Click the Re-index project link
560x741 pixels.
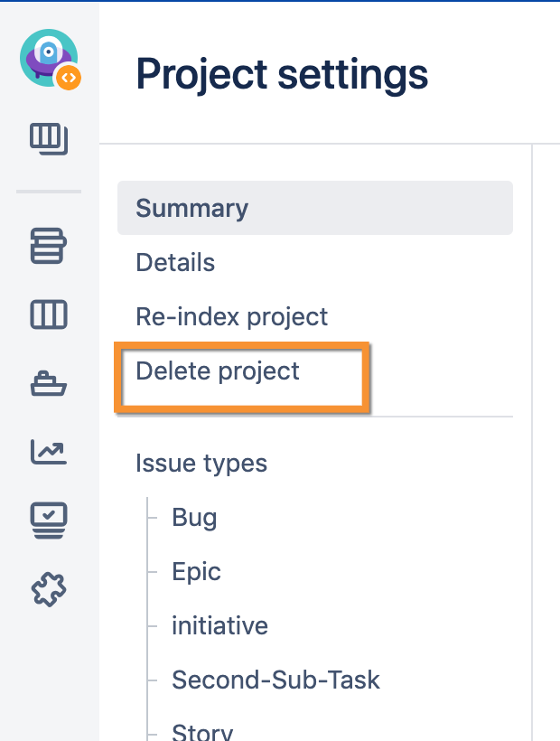tap(231, 316)
